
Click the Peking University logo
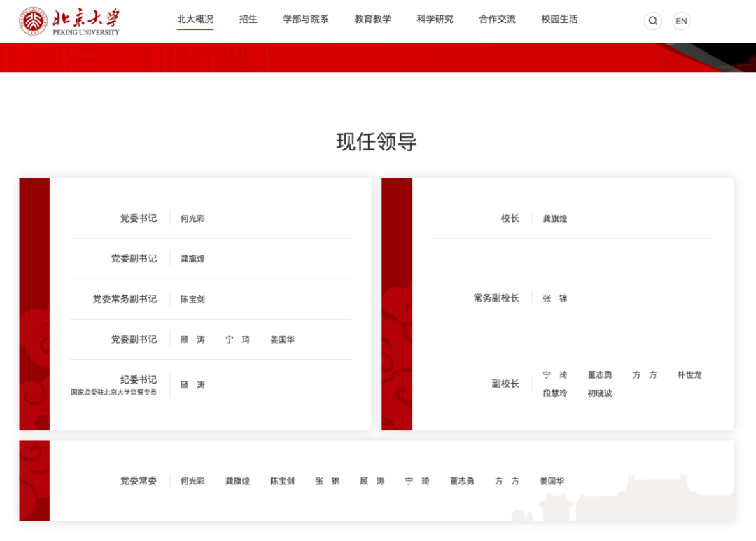click(x=70, y=21)
